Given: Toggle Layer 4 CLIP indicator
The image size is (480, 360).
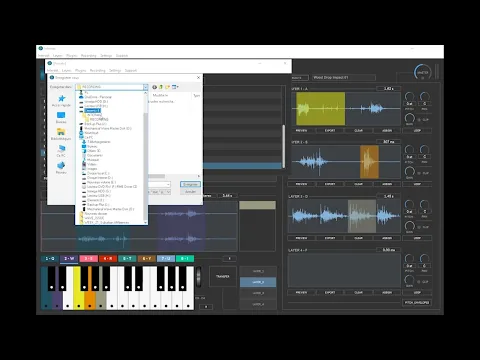Looking at the screenshot, I should [x=423, y=282].
